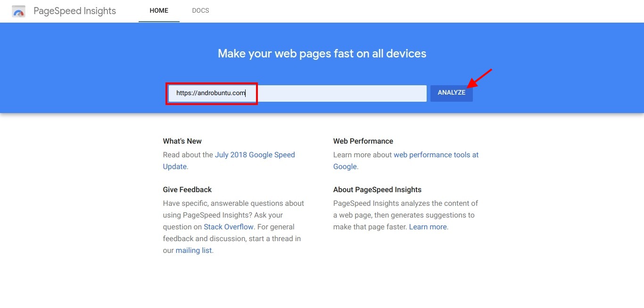The width and height of the screenshot is (644, 308).
Task: Select the Give Feedback heading
Action: [x=187, y=189]
